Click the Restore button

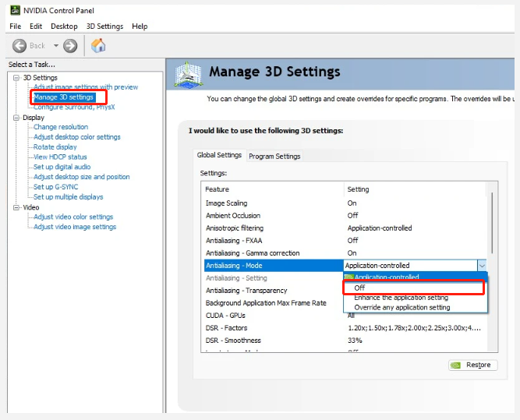click(x=473, y=365)
